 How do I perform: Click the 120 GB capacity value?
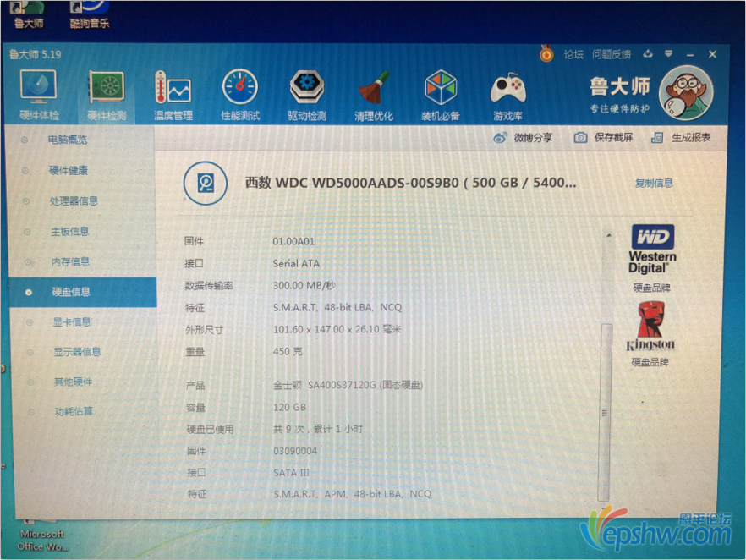pyautogui.click(x=290, y=407)
